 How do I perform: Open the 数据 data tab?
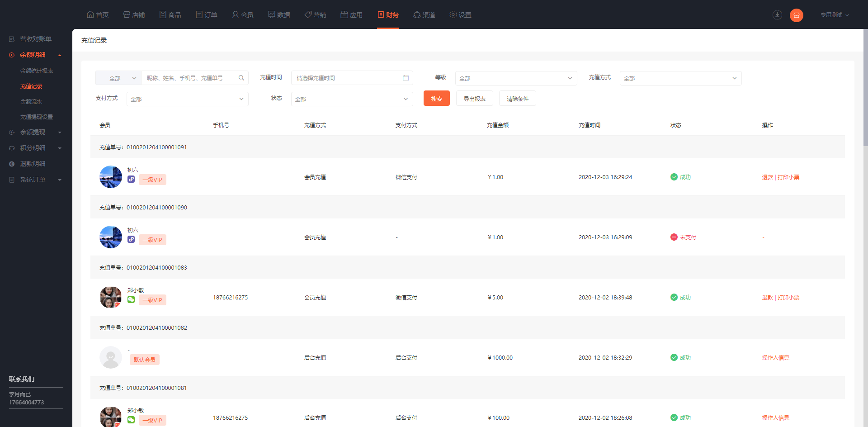pos(279,15)
